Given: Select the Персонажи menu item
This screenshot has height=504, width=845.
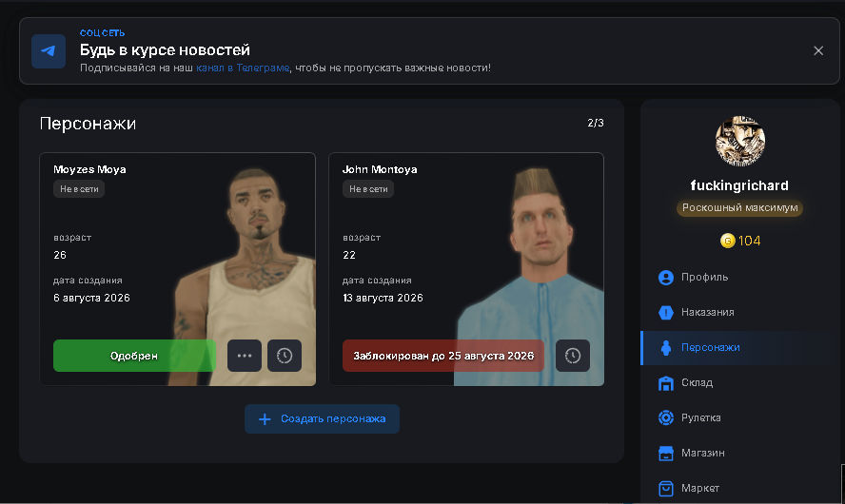Looking at the screenshot, I should tap(740, 347).
